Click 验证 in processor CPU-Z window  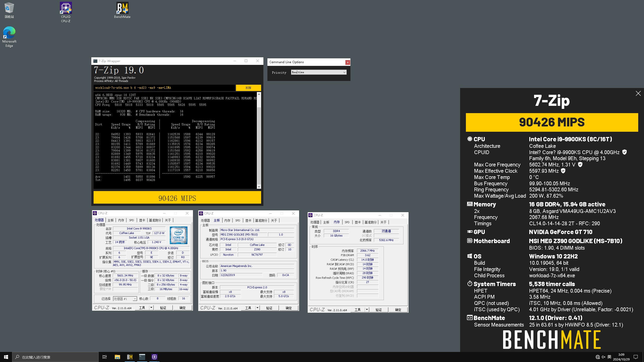163,308
